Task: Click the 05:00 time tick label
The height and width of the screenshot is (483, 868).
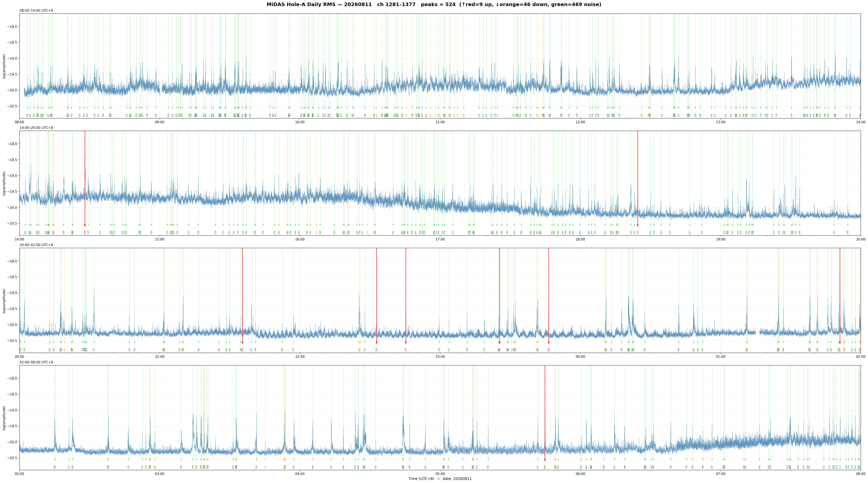Action: tap(440, 474)
